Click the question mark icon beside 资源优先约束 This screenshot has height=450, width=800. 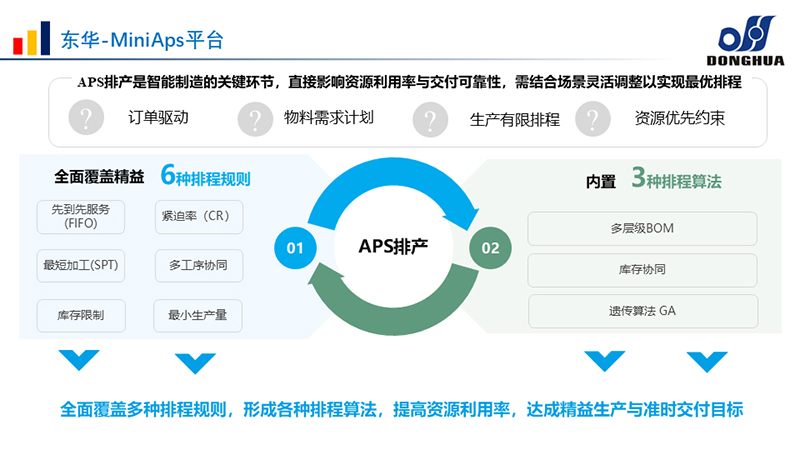click(x=593, y=119)
